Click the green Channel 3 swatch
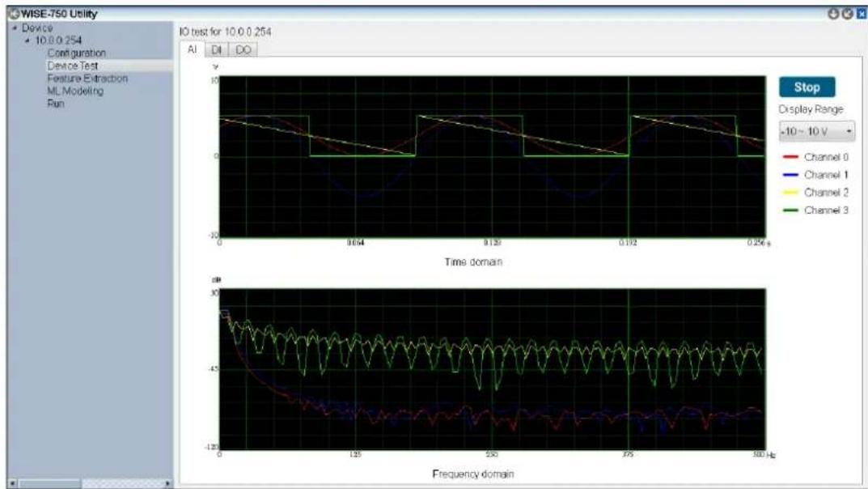The height and width of the screenshot is (489, 868). (x=790, y=210)
